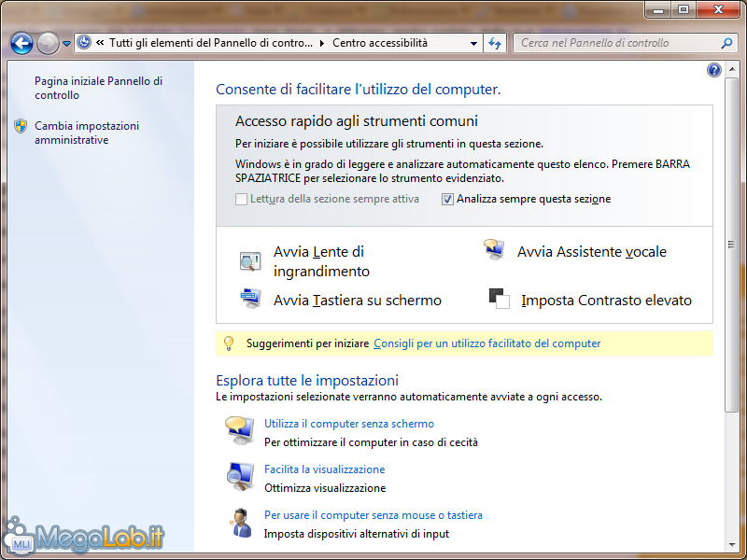Start 'Avvia Tastiera su schermo'
The height and width of the screenshot is (560, 747).
click(x=358, y=301)
